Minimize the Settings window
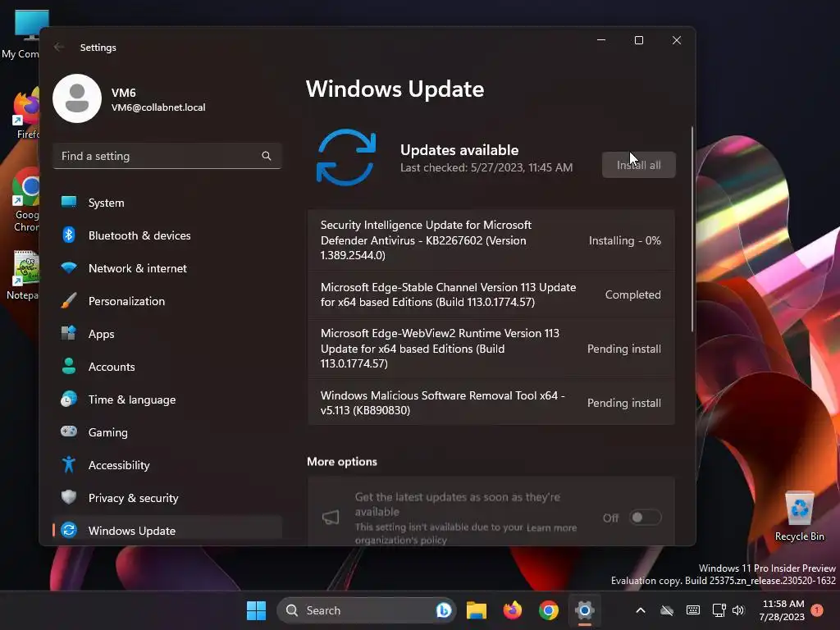Screen dimensions: 840x630 601,40
